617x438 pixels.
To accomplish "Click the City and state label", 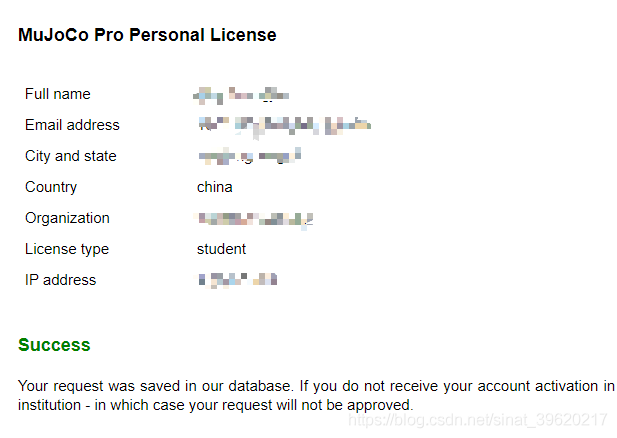I will pyautogui.click(x=70, y=156).
